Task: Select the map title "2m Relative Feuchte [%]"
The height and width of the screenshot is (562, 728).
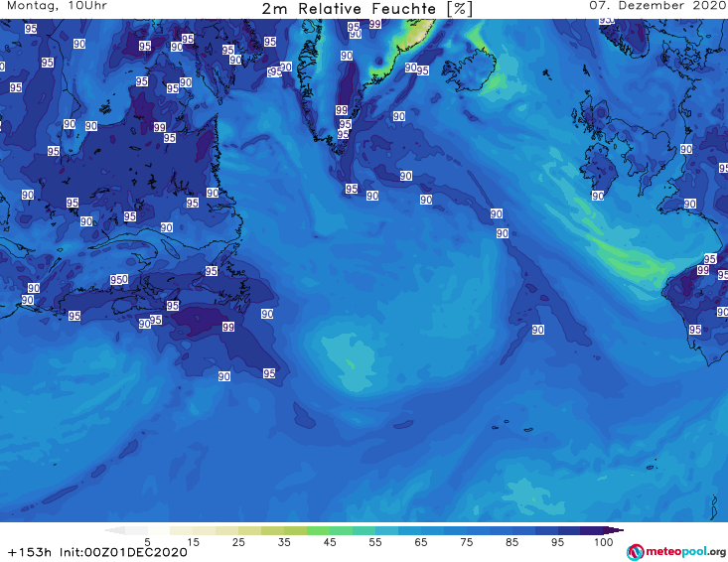Action: click(x=366, y=9)
